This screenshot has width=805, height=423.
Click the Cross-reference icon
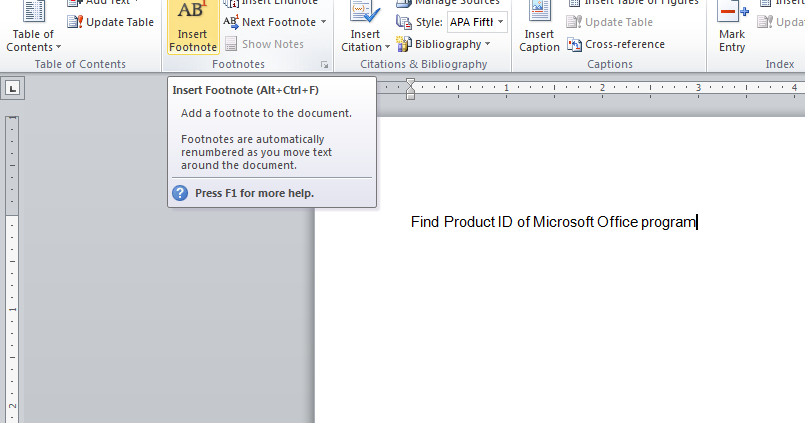coord(574,44)
